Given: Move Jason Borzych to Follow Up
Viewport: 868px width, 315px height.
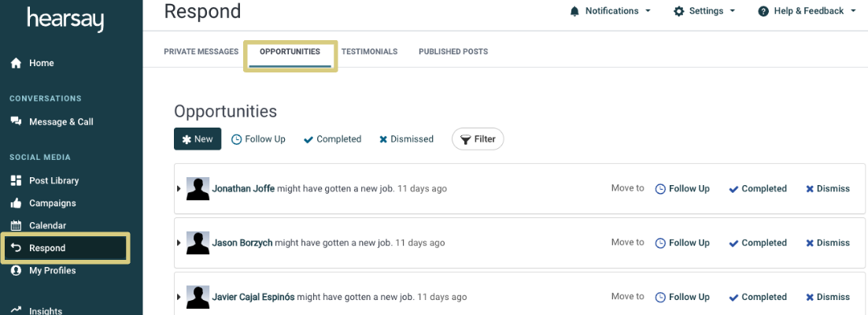Looking at the screenshot, I should pyautogui.click(x=682, y=243).
